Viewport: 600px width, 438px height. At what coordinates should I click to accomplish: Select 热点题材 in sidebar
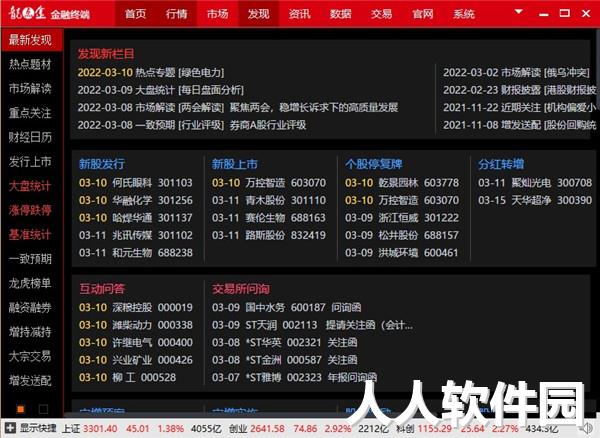(30, 64)
